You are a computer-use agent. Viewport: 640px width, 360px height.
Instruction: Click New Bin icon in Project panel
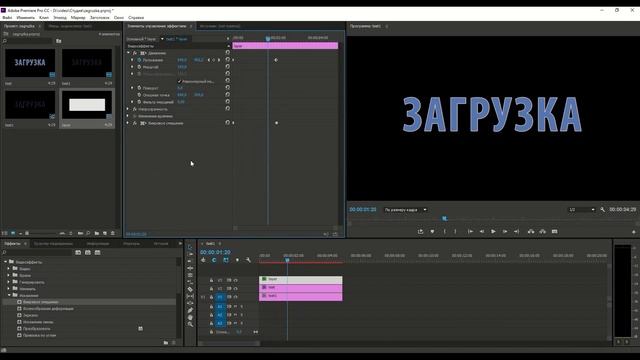click(97, 233)
